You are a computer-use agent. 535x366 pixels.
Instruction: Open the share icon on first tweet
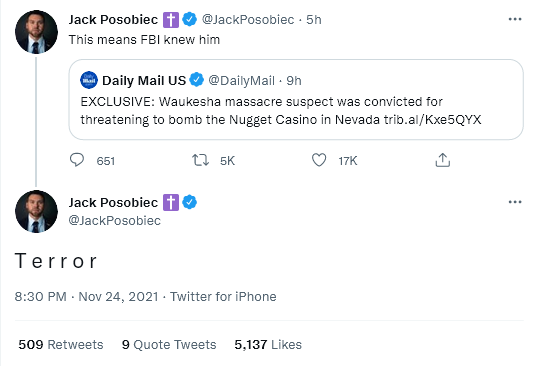(443, 160)
